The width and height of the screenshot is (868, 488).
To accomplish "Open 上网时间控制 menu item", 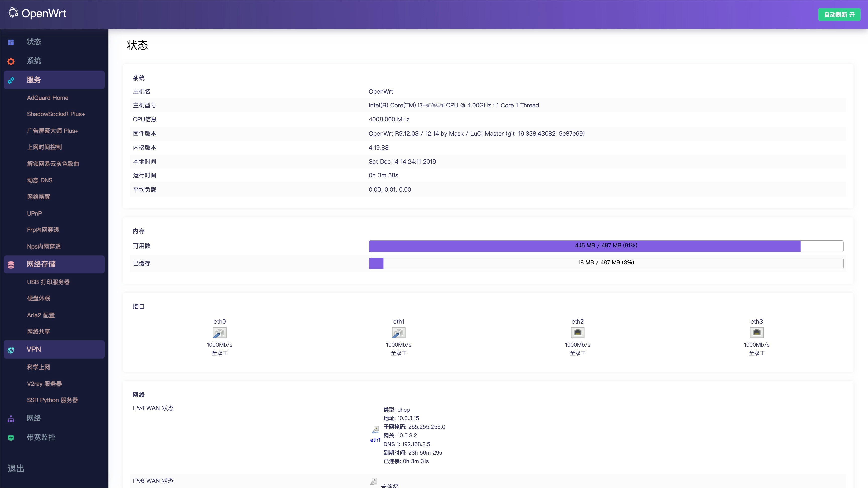I will (x=44, y=147).
